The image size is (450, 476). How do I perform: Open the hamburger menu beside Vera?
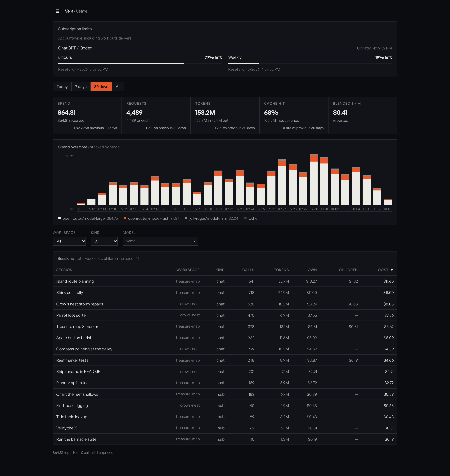tap(57, 11)
